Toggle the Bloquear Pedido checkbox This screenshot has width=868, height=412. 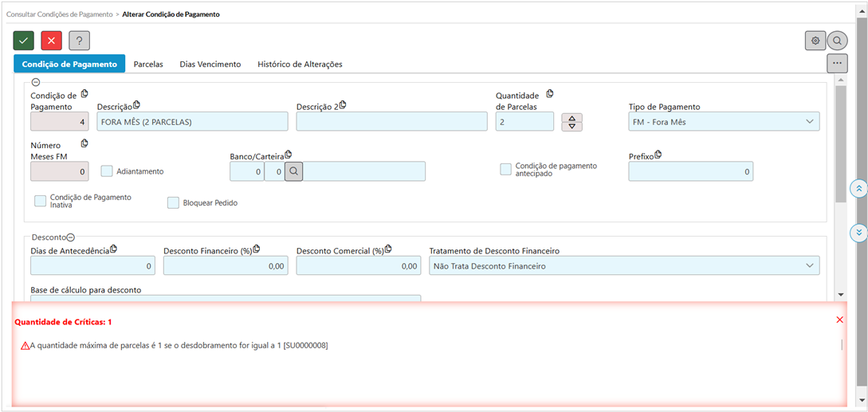pyautogui.click(x=173, y=202)
